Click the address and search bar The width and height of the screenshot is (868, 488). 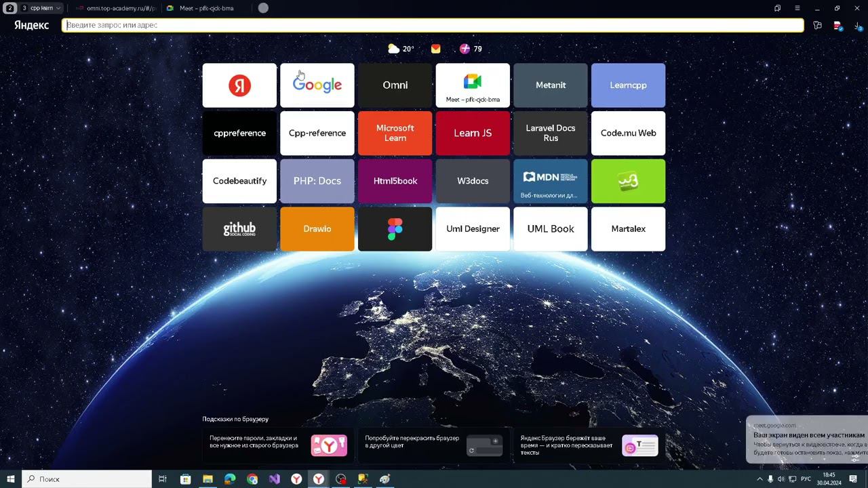[x=433, y=25]
